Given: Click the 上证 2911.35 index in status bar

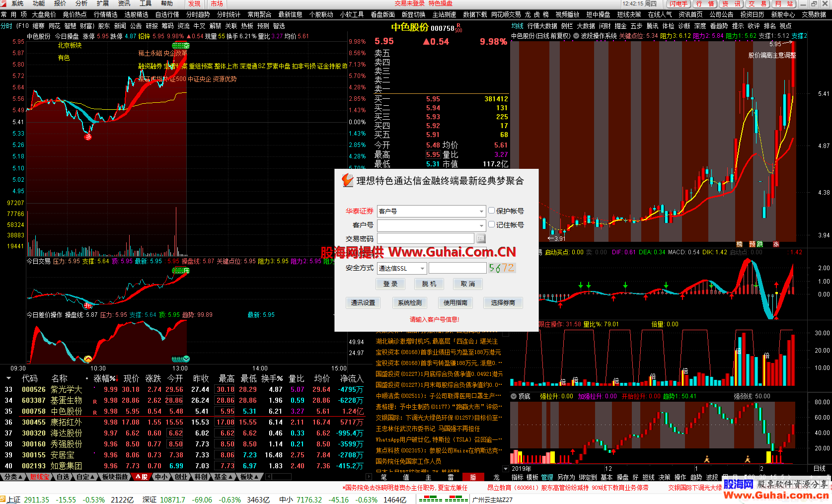Looking at the screenshot, I should click(x=28, y=500).
